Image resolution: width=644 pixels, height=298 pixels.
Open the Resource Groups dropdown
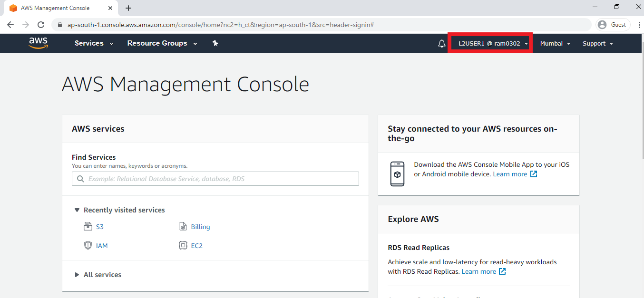[x=162, y=43]
